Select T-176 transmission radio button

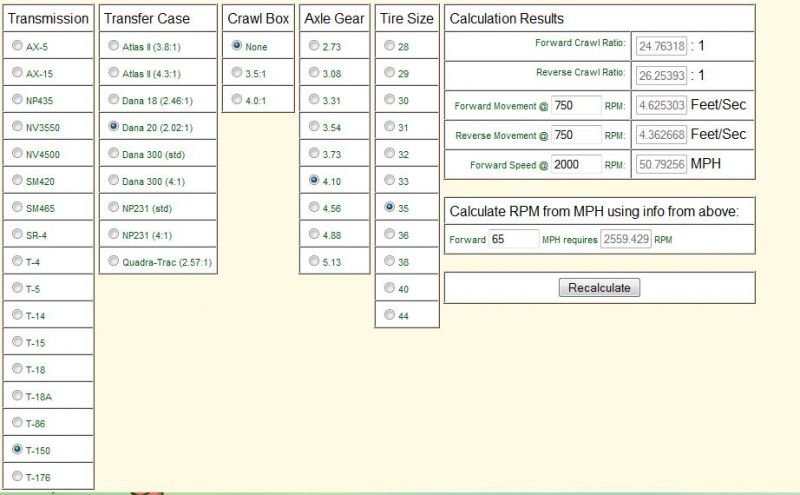(17, 476)
